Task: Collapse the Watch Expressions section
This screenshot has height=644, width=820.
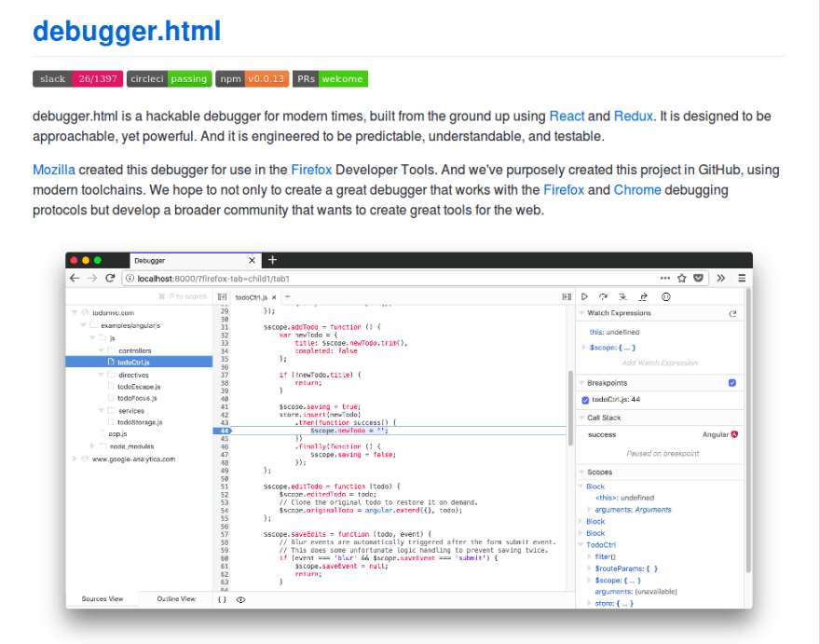Action: point(581,313)
